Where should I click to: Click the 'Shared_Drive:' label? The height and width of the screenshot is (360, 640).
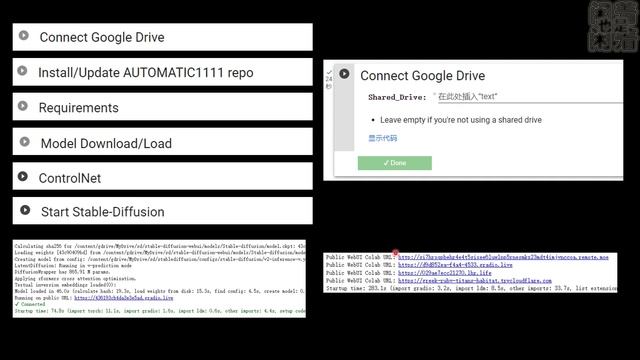point(397,97)
